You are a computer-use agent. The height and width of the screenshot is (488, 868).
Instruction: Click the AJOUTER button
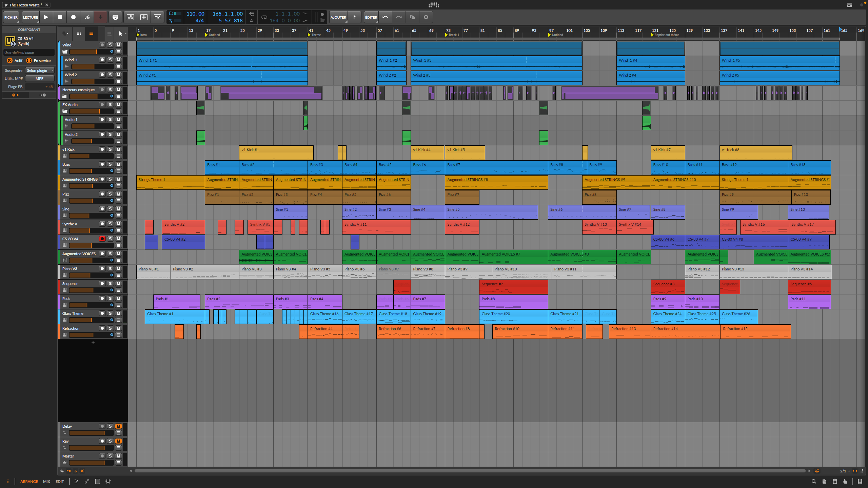(338, 17)
